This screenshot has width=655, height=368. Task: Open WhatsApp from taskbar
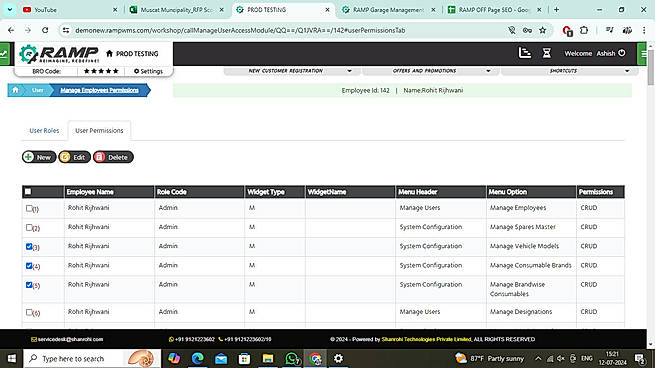(292, 358)
